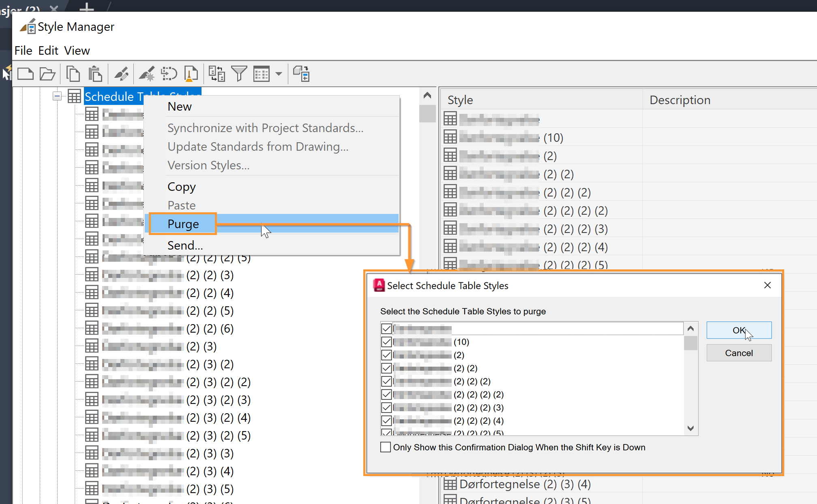The width and height of the screenshot is (817, 504).
Task: Click the Purge Styles broom icon
Action: coord(191,74)
